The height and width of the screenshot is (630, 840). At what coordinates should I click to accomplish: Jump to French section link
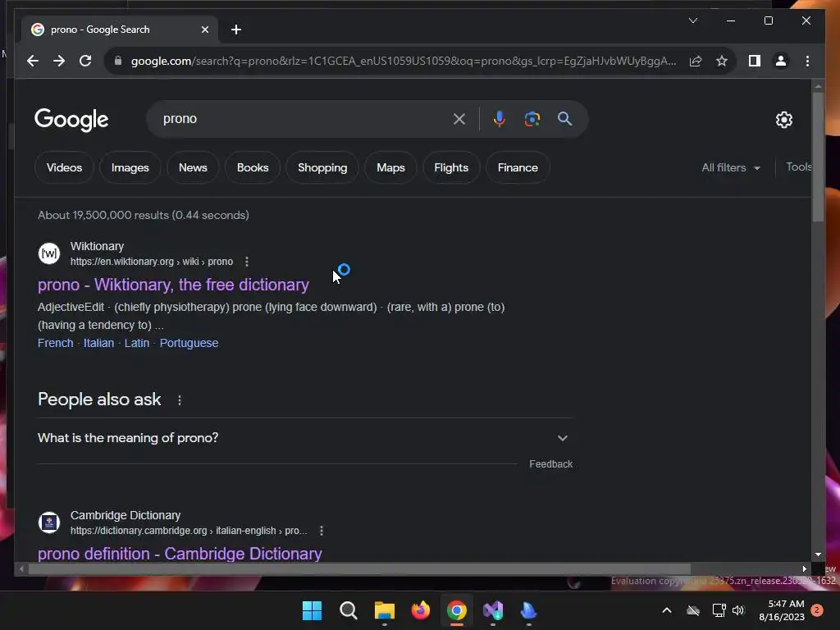(55, 343)
